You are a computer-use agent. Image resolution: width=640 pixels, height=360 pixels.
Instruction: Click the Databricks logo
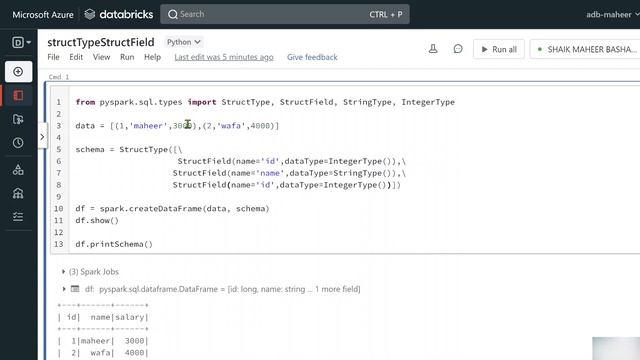coord(118,14)
